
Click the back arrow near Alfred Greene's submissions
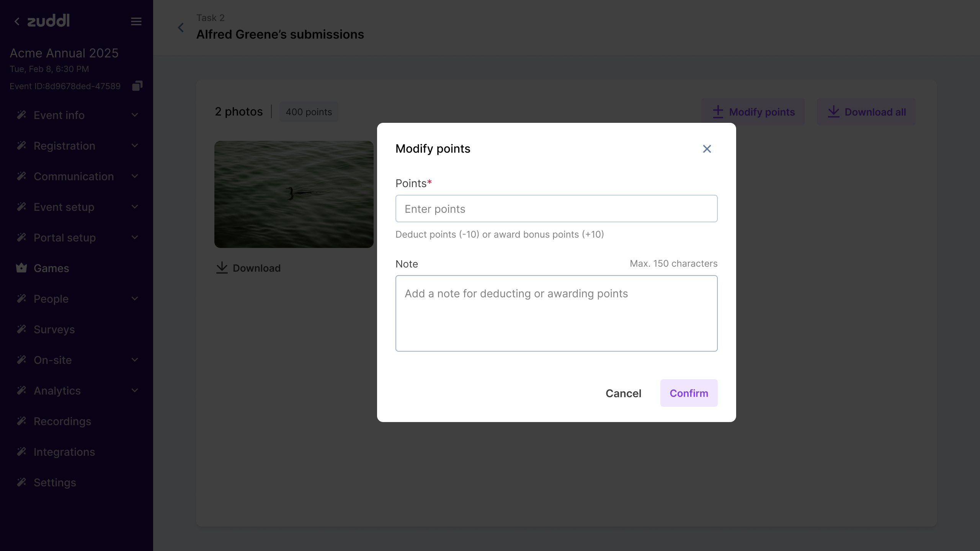click(x=181, y=27)
